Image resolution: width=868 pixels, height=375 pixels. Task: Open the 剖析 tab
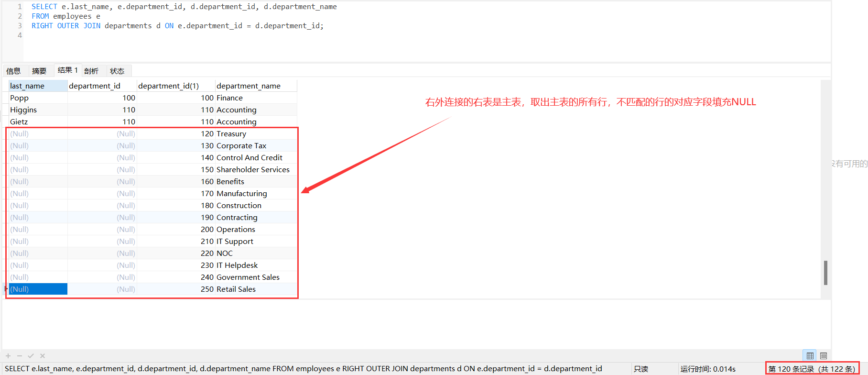[x=91, y=71]
